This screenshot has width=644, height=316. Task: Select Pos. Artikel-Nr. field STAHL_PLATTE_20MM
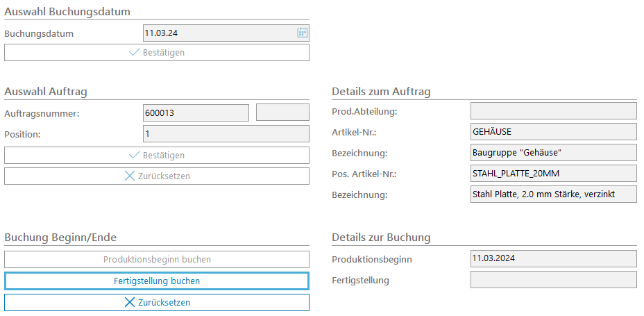(x=553, y=173)
